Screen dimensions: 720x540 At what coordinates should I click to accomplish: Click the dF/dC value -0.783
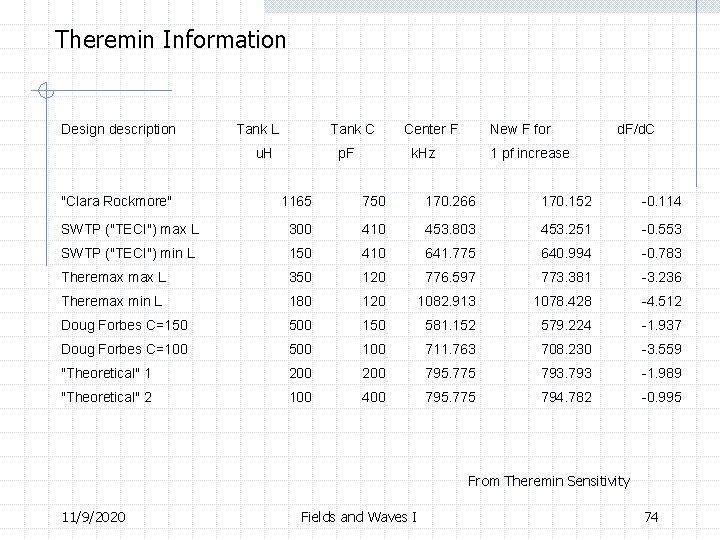click(x=661, y=253)
